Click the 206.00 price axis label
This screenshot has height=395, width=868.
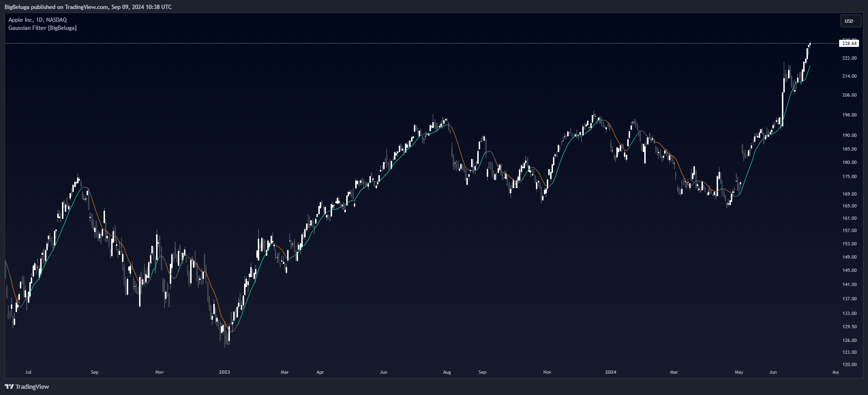[x=850, y=95]
